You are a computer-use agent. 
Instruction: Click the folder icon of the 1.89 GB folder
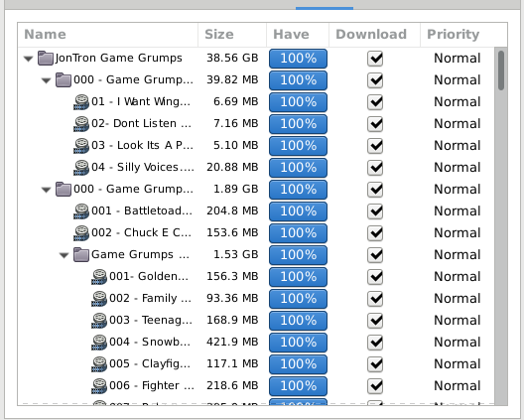pyautogui.click(x=64, y=189)
